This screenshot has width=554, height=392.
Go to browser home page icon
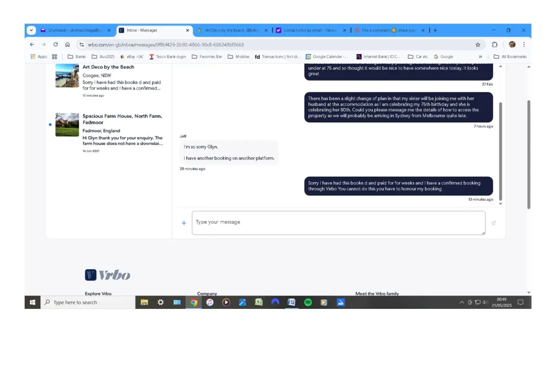tap(67, 45)
